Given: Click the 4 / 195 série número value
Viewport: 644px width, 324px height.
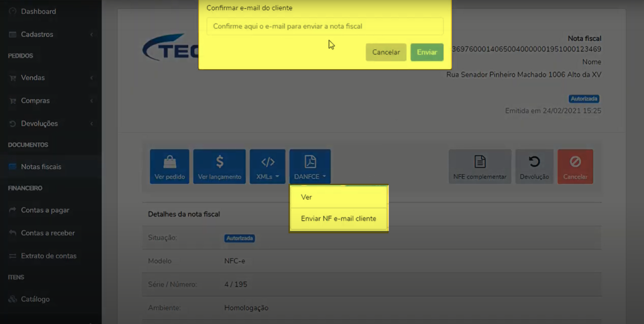Looking at the screenshot, I should point(236,285).
